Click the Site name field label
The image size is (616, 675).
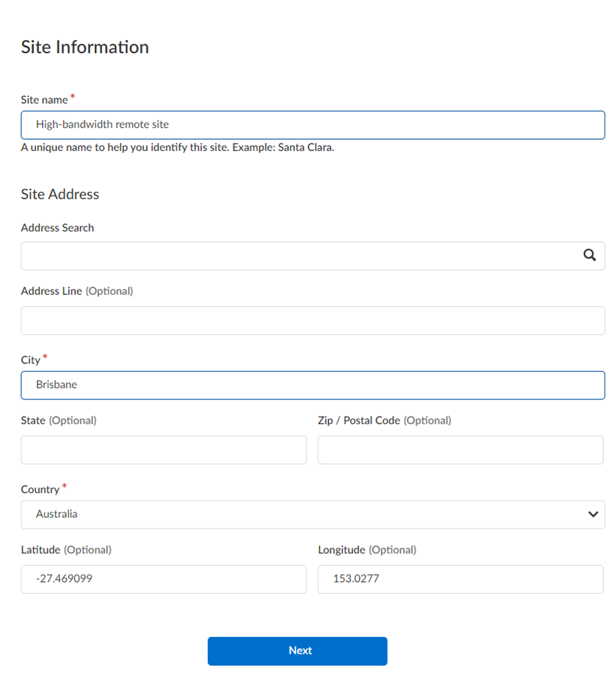pos(45,100)
